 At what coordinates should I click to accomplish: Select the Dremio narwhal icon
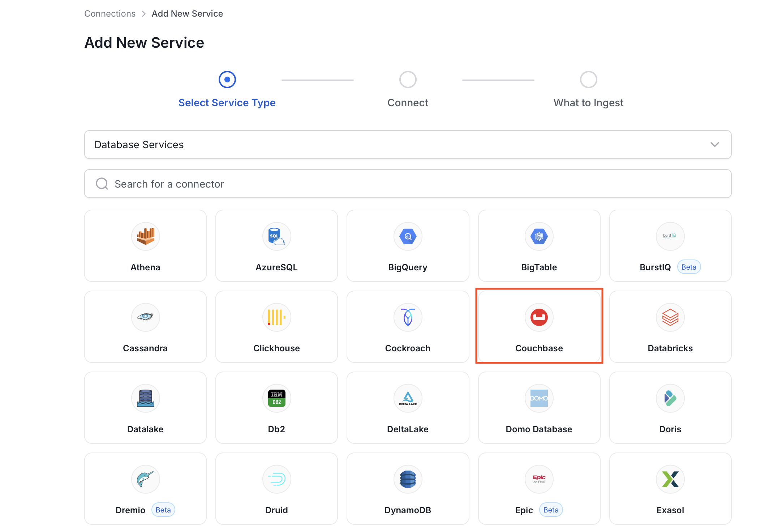click(145, 479)
